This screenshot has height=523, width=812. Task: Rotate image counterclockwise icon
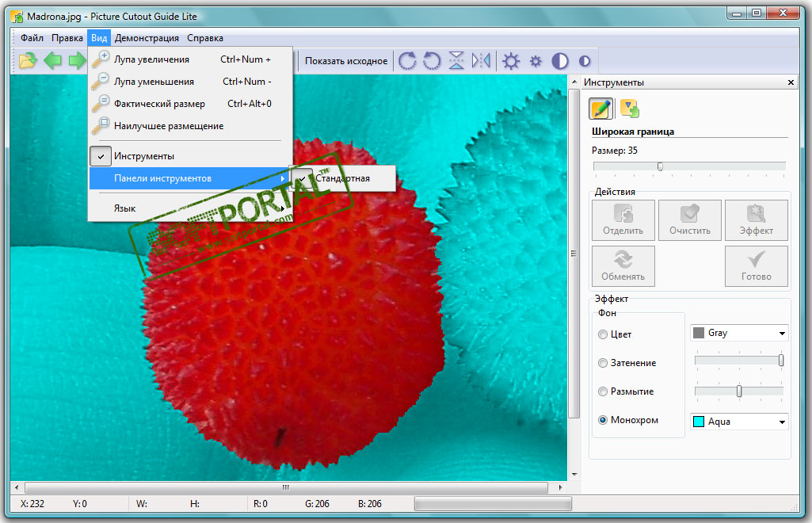[x=432, y=61]
